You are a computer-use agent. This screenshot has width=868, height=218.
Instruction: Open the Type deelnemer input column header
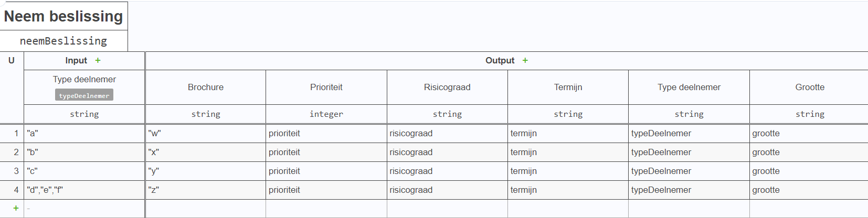click(x=84, y=80)
